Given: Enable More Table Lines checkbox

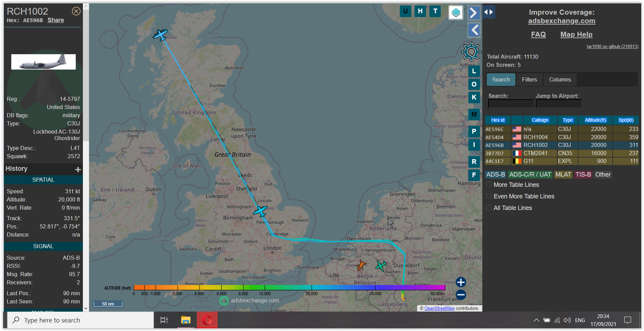Looking at the screenshot, I should pos(489,184).
